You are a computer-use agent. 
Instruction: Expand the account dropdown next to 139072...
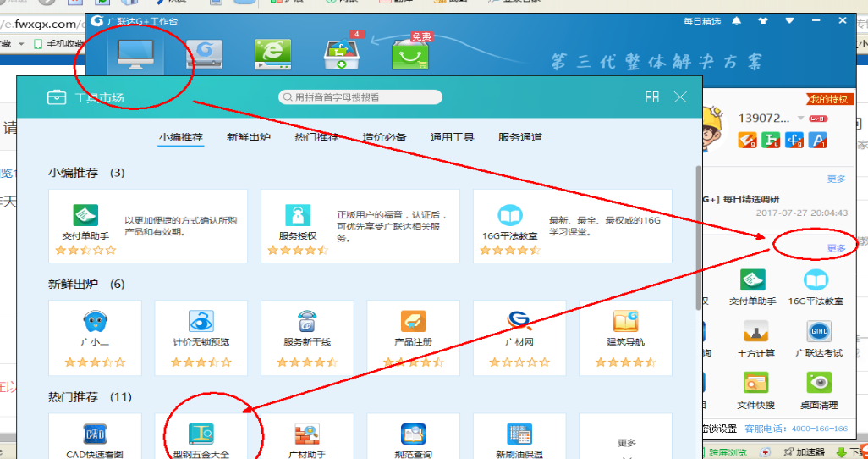(x=800, y=119)
